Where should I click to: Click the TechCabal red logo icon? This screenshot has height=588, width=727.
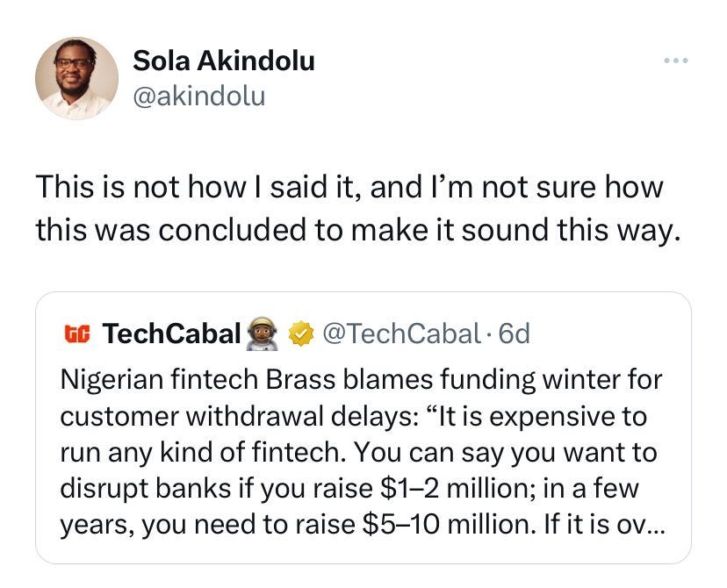77,333
